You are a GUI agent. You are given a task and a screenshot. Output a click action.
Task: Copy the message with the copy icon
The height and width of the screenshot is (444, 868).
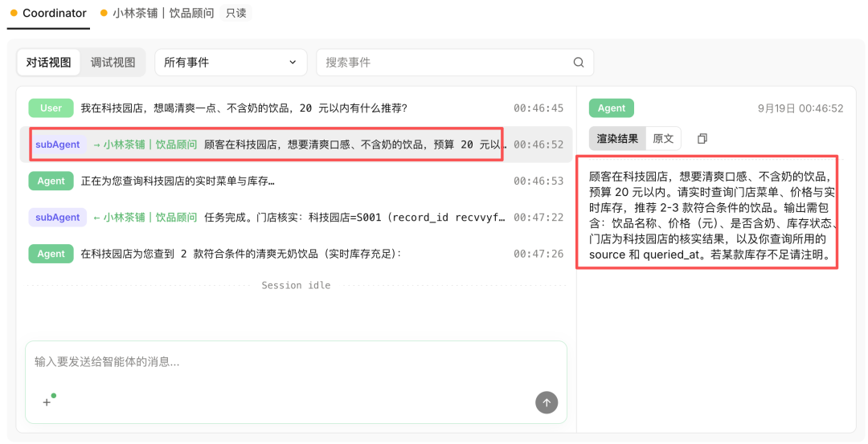[702, 139]
